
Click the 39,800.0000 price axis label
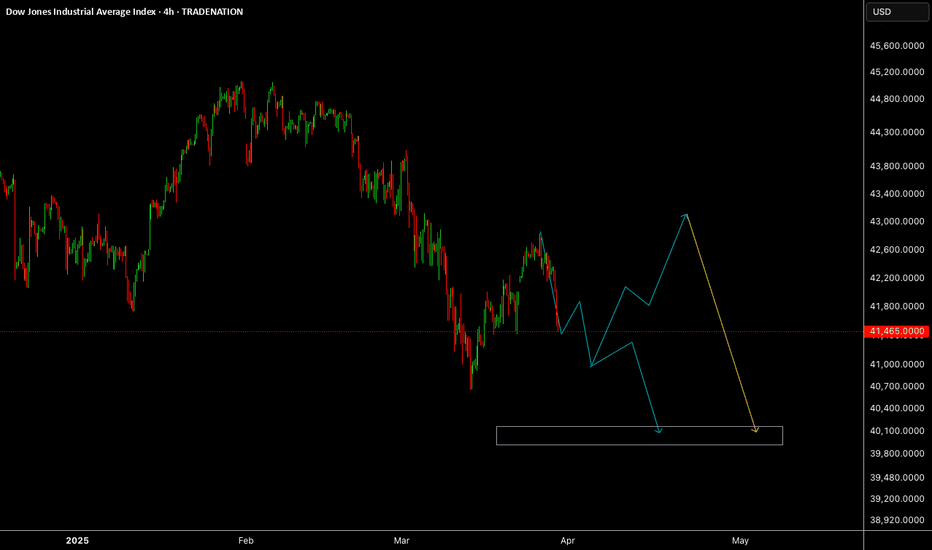pyautogui.click(x=897, y=453)
